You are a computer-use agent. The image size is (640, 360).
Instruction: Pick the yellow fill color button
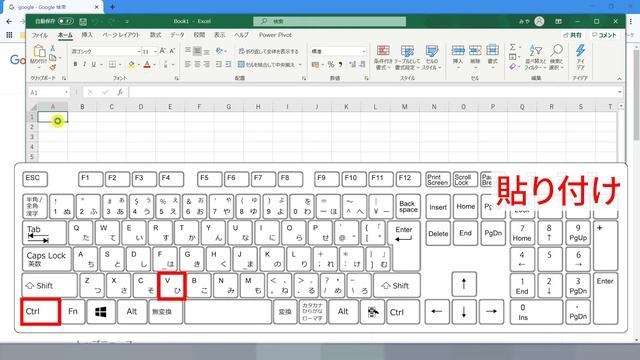131,64
